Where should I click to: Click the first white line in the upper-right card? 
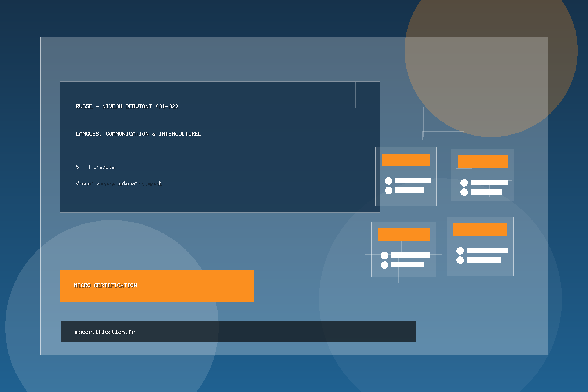tap(489, 183)
